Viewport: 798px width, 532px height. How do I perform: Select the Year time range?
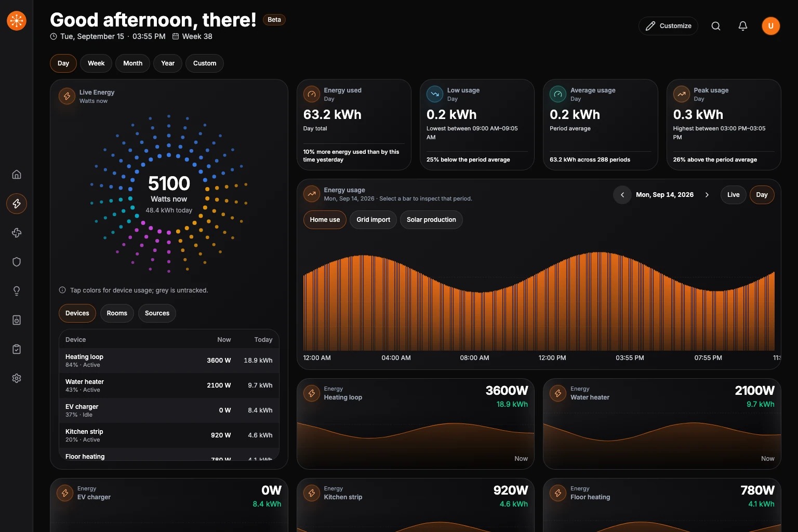pos(168,63)
